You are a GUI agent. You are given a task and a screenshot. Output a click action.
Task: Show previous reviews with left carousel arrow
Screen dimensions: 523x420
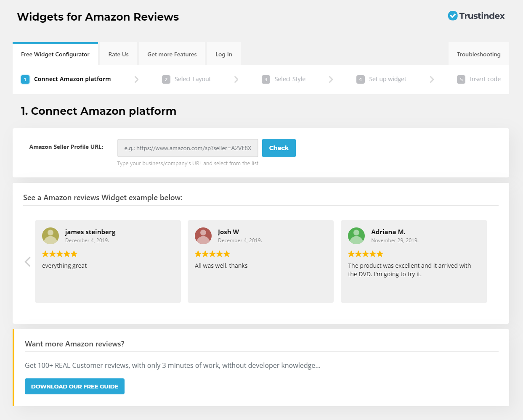pyautogui.click(x=28, y=262)
